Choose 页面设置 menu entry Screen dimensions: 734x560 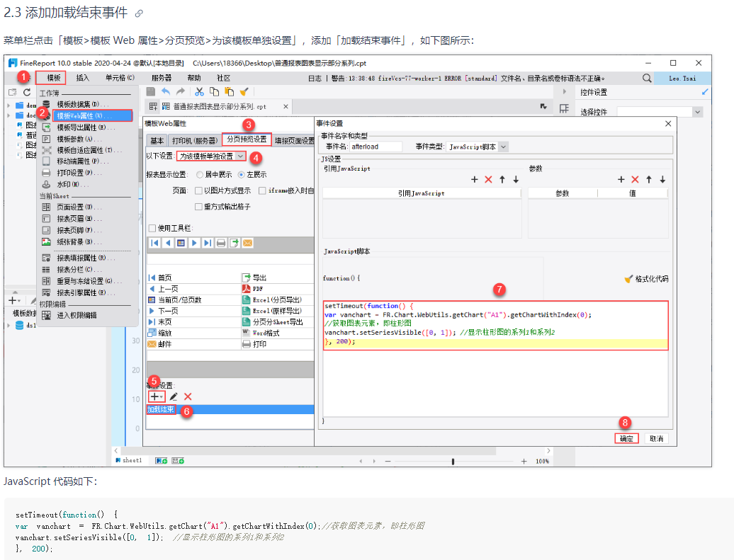point(80,207)
